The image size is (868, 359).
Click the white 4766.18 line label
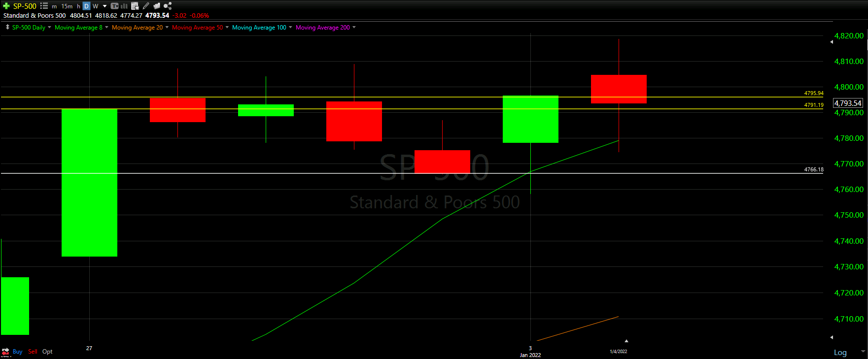tap(814, 169)
